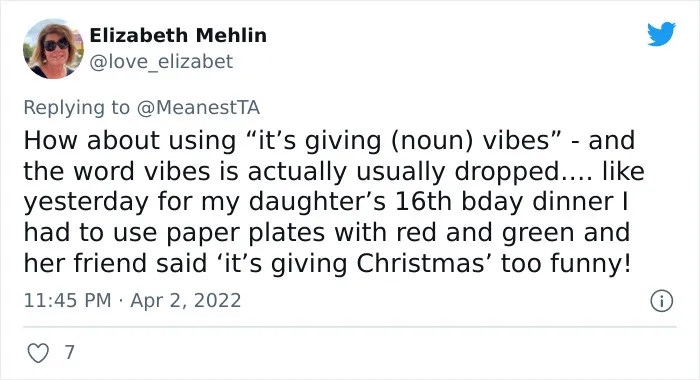Open Elizabeth Mehlin's round profile picture

[x=53, y=49]
